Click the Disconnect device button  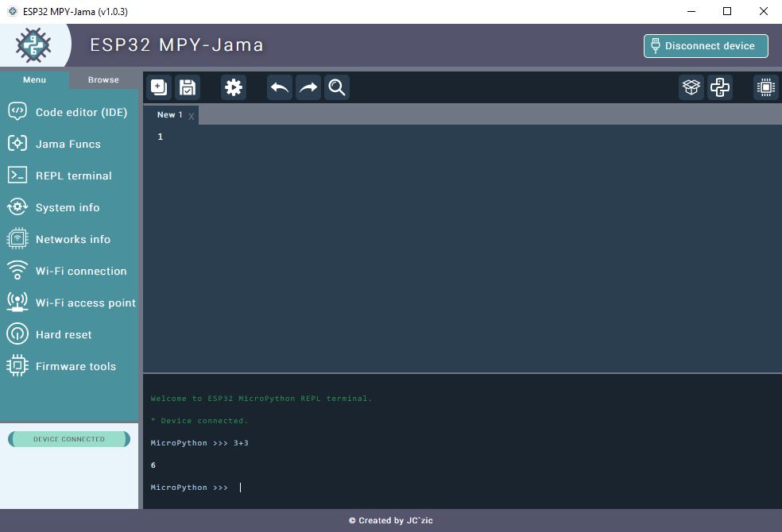706,46
